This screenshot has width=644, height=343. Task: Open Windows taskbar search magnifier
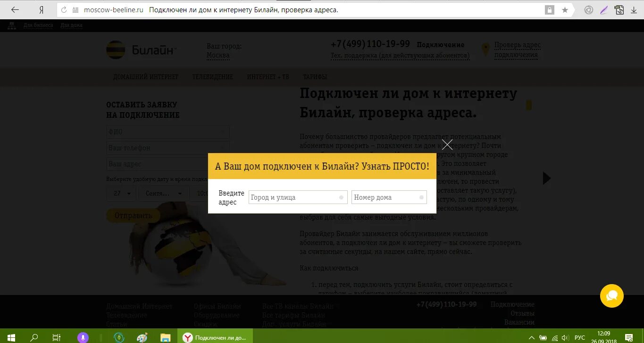(x=34, y=337)
